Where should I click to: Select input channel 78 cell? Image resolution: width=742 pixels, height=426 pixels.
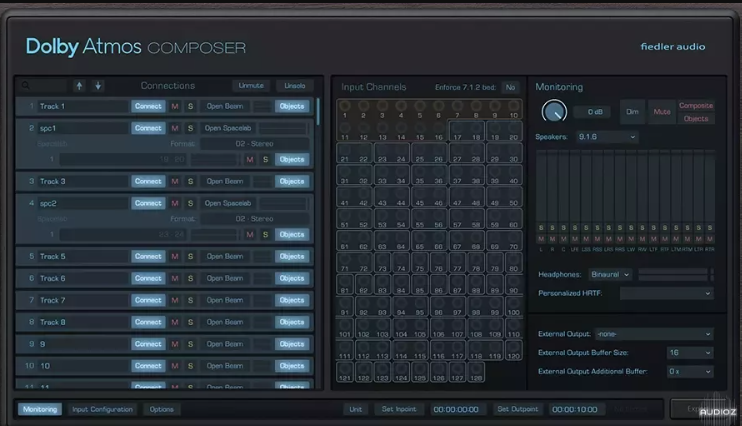point(476,263)
